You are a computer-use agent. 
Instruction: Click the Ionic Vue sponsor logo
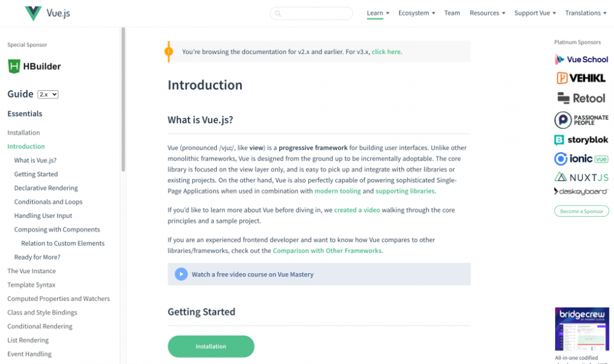pyautogui.click(x=581, y=159)
